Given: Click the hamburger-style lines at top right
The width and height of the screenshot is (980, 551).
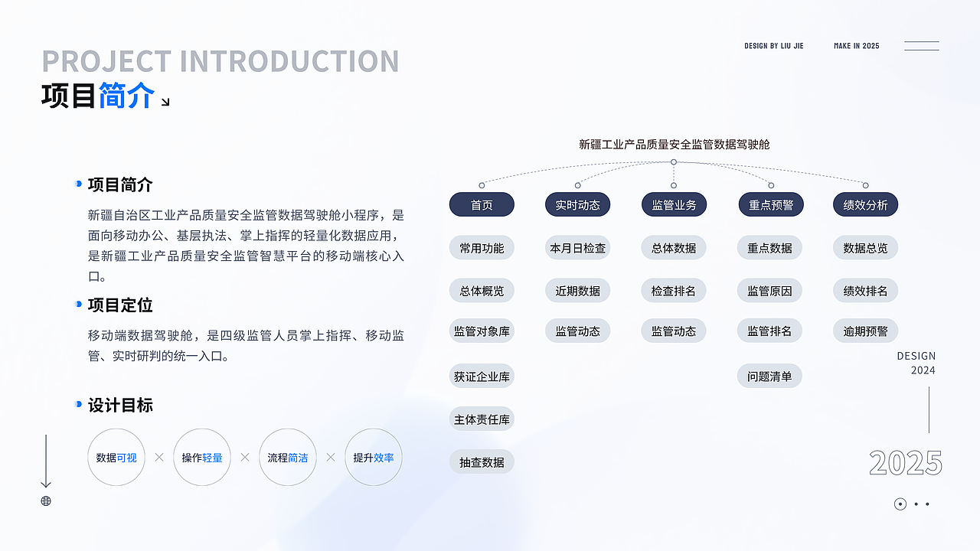Looking at the screenshot, I should coord(922,45).
